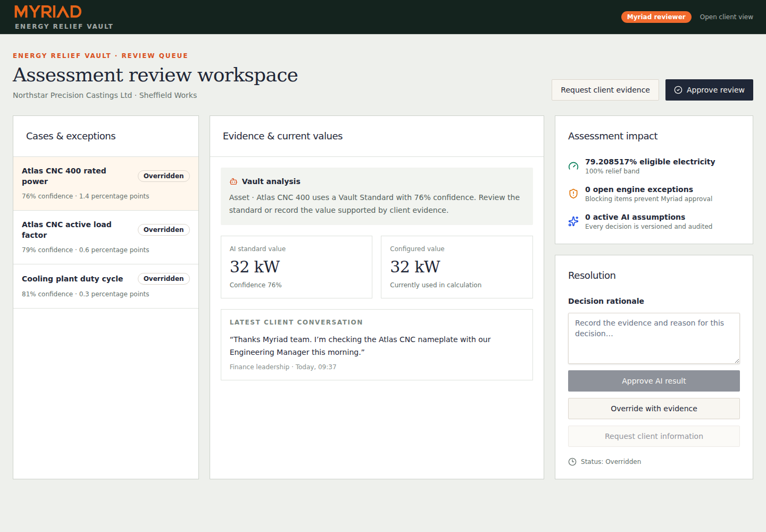Click '0 active AI assumptions' text
The image size is (766, 532).
[x=635, y=217]
